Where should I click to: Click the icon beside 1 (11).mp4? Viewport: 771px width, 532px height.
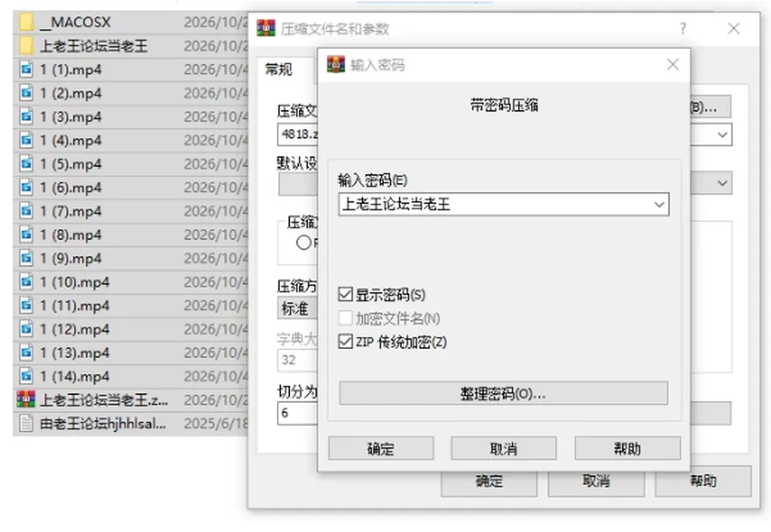pos(26,305)
